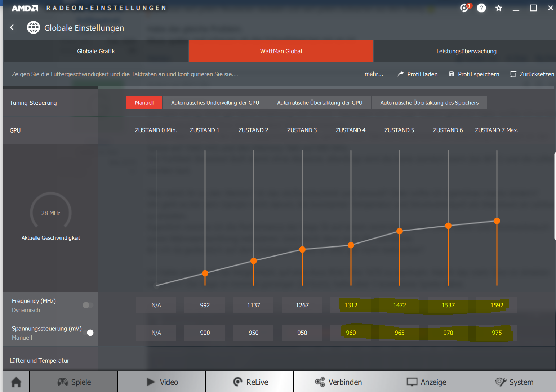Open the System section

pyautogui.click(x=513, y=382)
